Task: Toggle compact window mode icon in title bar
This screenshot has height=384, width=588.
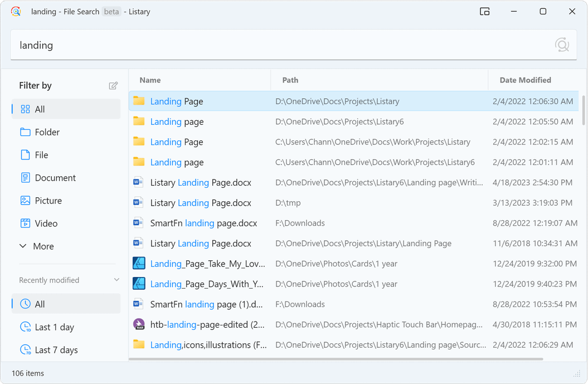Action: 484,12
